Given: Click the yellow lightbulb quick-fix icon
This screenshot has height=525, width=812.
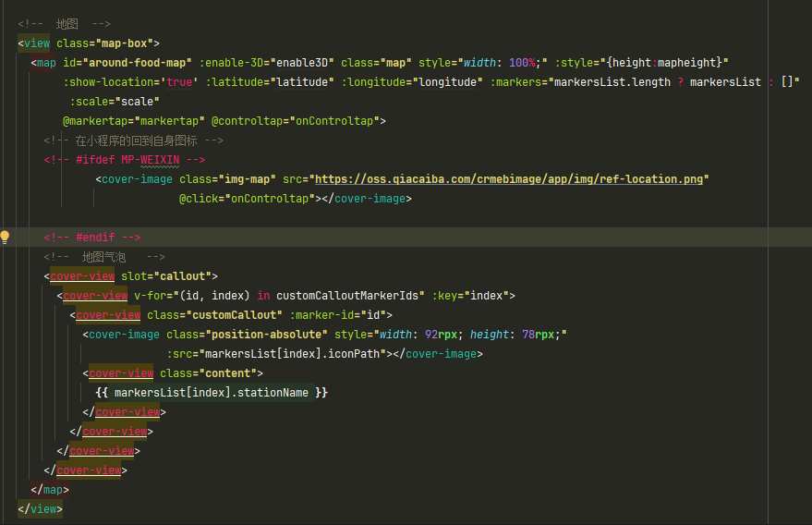Looking at the screenshot, I should pyautogui.click(x=5, y=238).
